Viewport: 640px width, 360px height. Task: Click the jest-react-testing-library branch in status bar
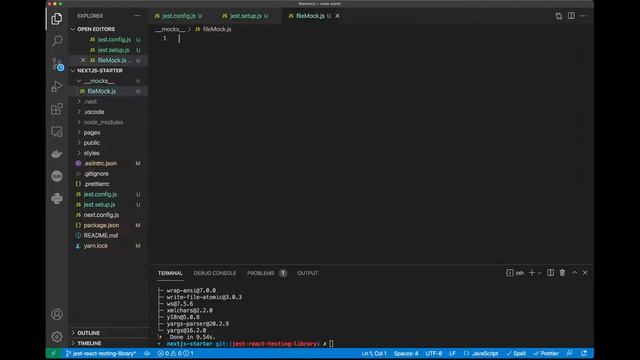click(x=100, y=353)
